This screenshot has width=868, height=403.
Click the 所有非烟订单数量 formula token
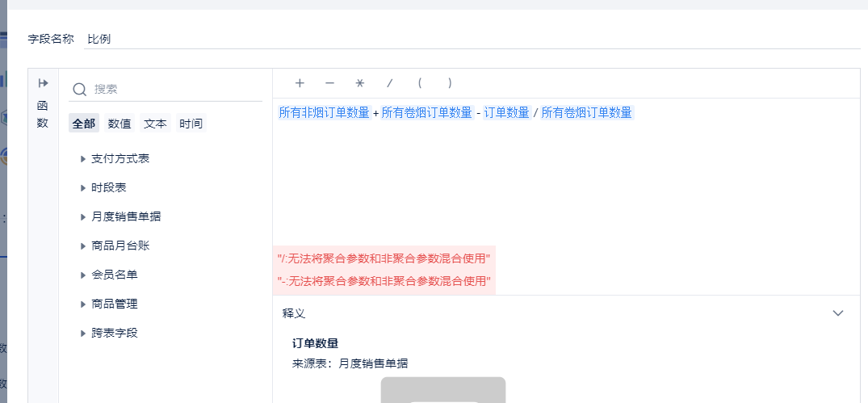coord(324,112)
